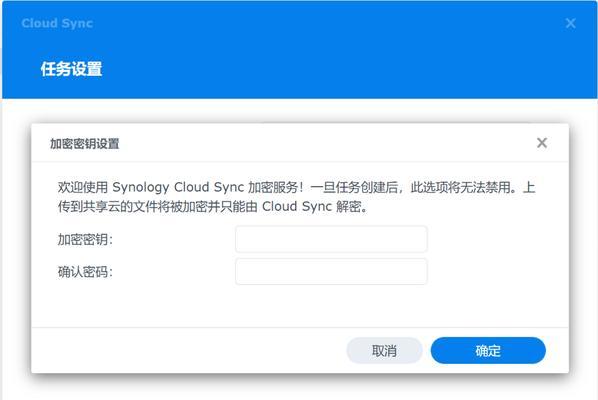The width and height of the screenshot is (598, 400).
Task: Click the 确认密码: label text
Action: pyautogui.click(x=85, y=272)
